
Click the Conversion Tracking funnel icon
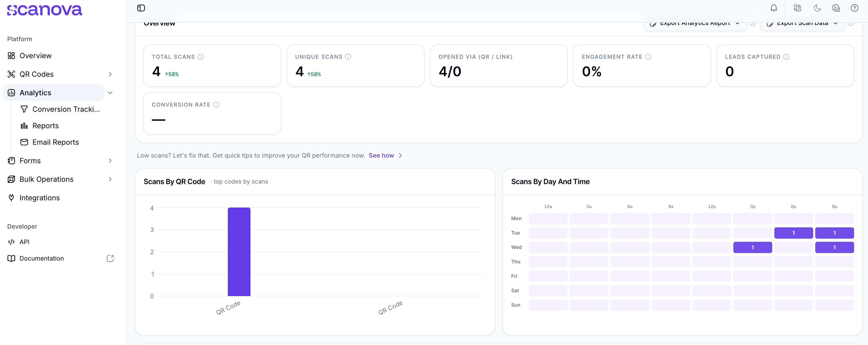click(24, 109)
